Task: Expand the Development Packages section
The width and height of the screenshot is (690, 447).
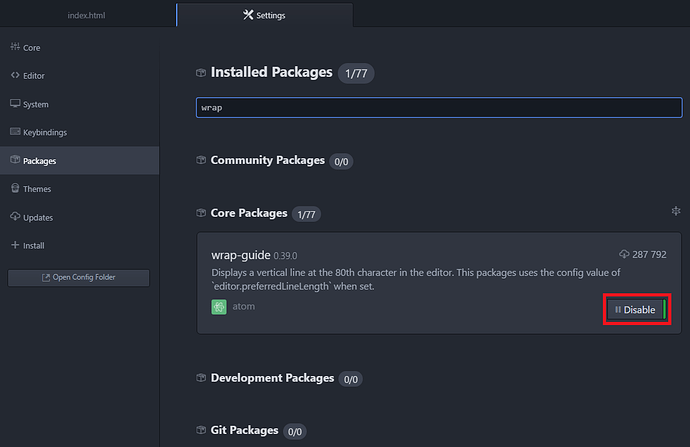Action: click(x=272, y=378)
